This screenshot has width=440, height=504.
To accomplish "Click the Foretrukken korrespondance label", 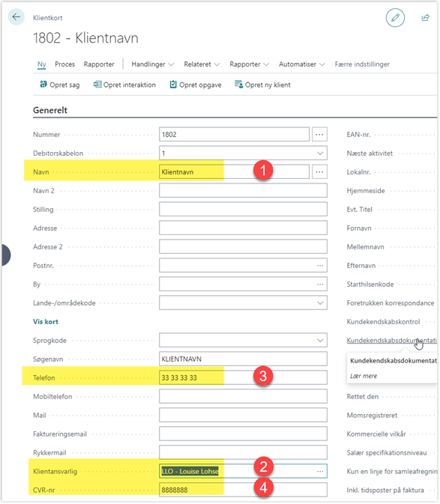I will point(390,303).
